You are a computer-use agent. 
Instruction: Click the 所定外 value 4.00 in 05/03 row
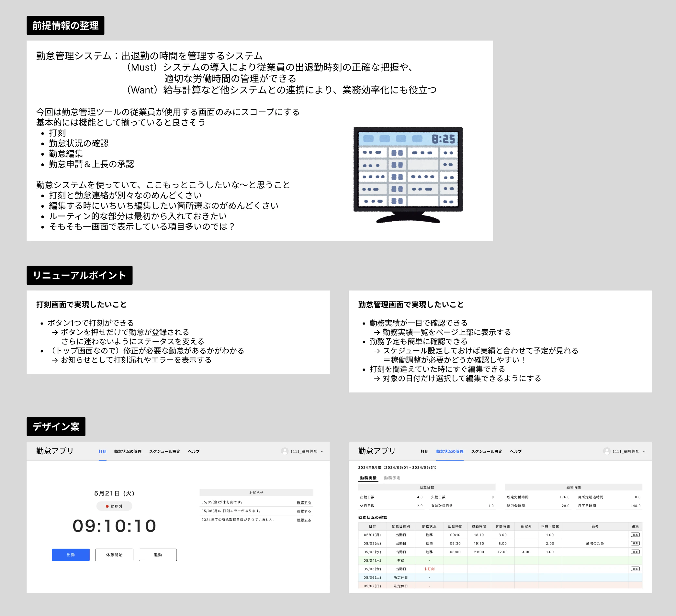[x=526, y=552]
